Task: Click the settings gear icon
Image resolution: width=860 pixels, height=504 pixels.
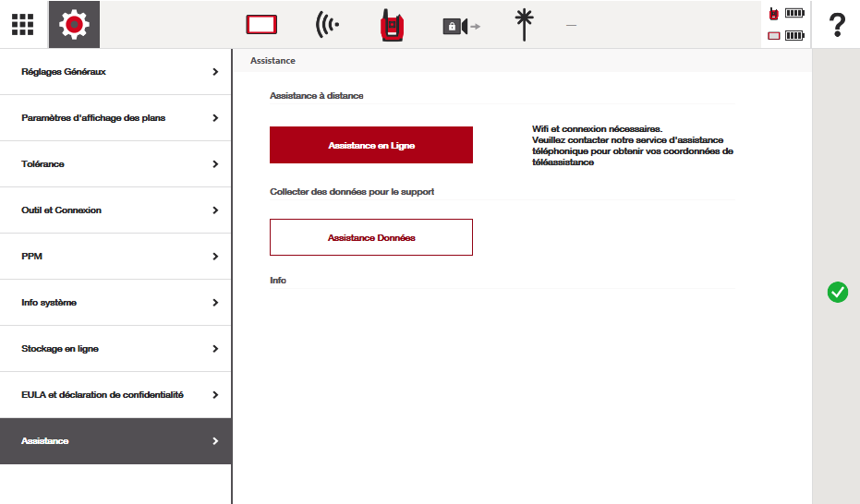Action: pos(74,25)
